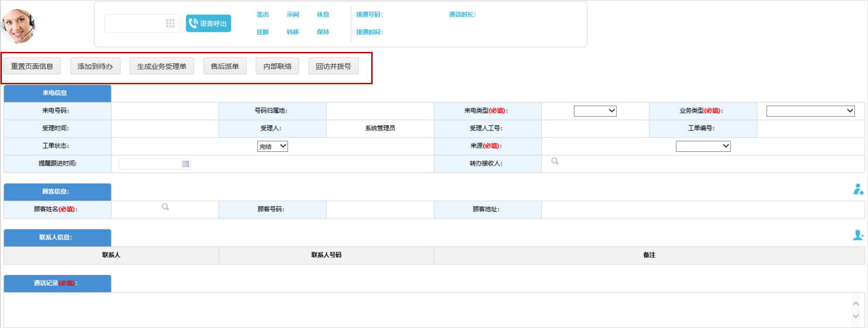Expand the 来源 dropdown
The width and height of the screenshot is (868, 328).
click(x=703, y=146)
